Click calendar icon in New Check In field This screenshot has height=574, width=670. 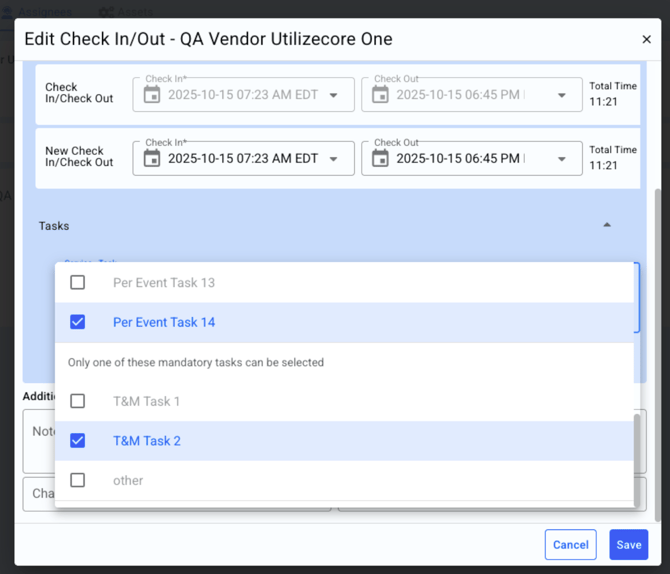[152, 158]
